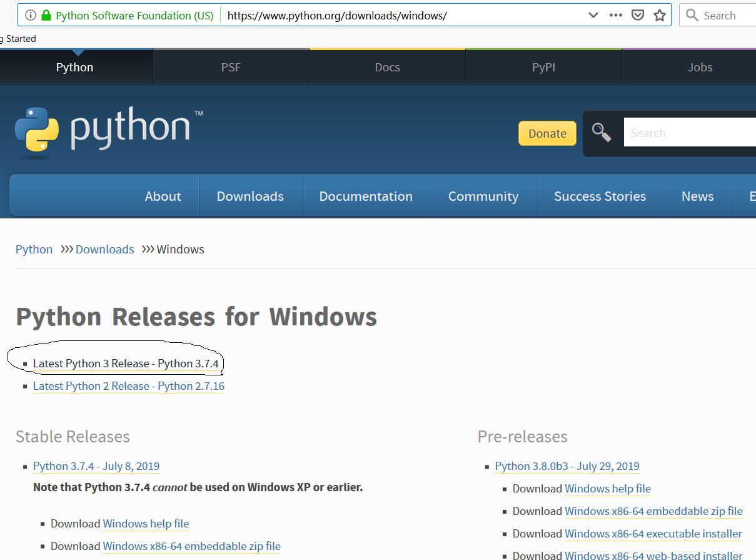Screen dimensions: 756x560
Task: Open the Documentation navigation menu
Action: (x=366, y=196)
